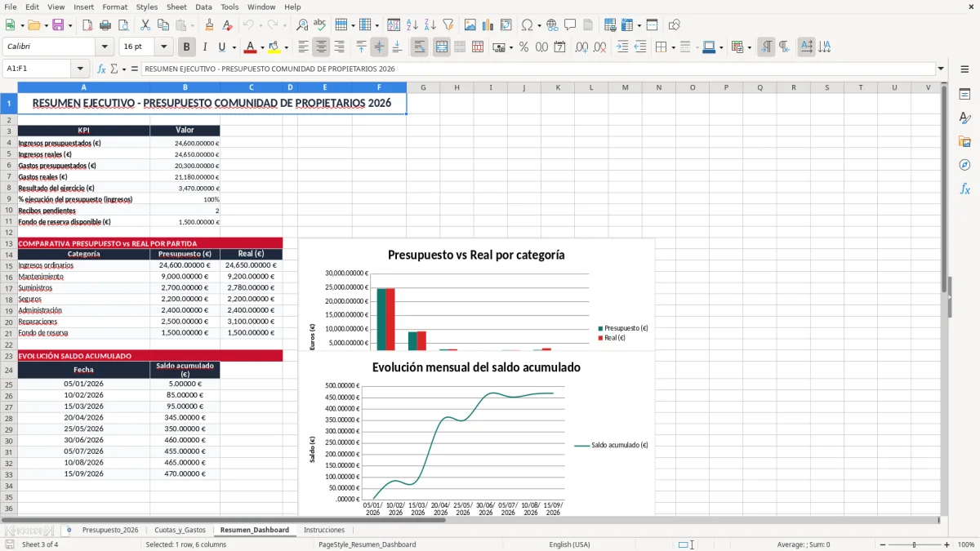Open Find and Replace
Image resolution: width=980 pixels, height=551 pixels.
[302, 25]
